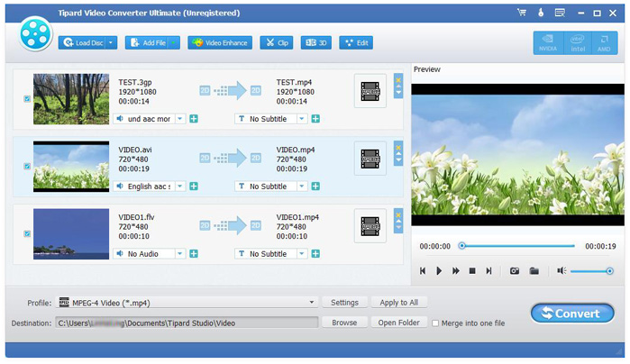Open the snapshot folder icon
630x364 pixels.
tap(534, 271)
